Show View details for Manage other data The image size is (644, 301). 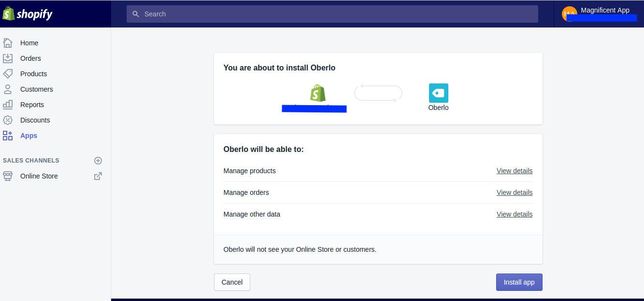coord(514,214)
